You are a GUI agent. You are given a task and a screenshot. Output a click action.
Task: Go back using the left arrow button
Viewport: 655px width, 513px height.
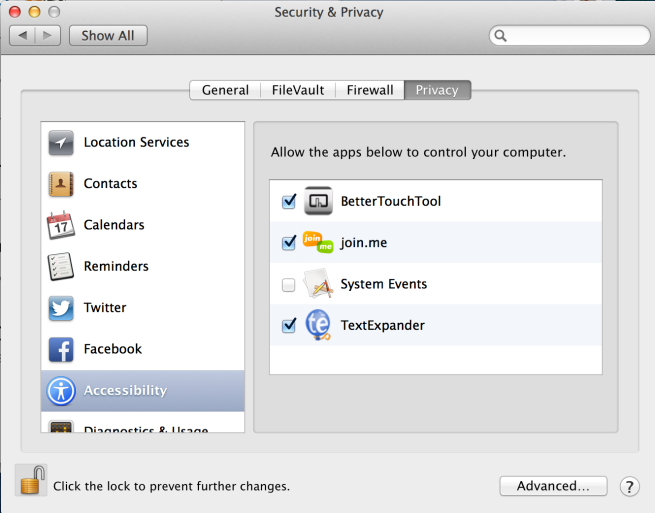[23, 36]
